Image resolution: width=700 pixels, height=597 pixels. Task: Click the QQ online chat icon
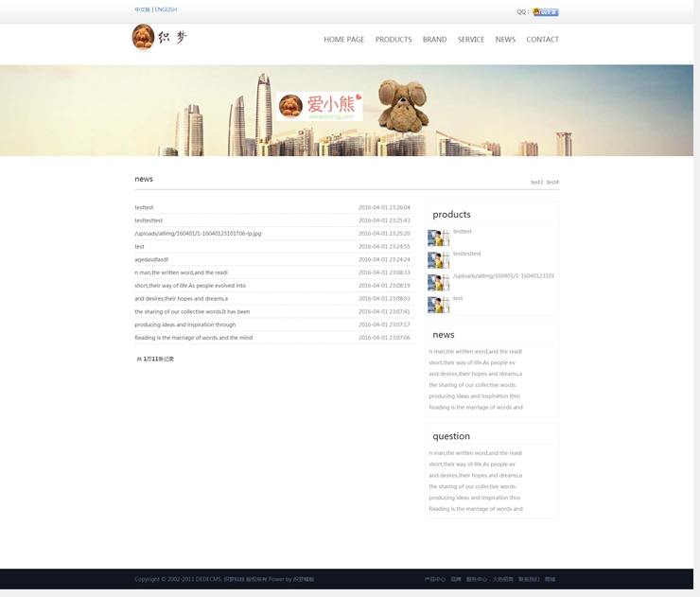(x=545, y=12)
